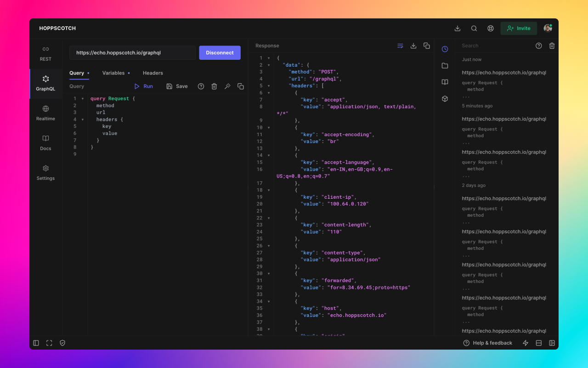Click "for=8.34.69.45;proto=https" in the response
Screen dimensions: 588x368
368,287
